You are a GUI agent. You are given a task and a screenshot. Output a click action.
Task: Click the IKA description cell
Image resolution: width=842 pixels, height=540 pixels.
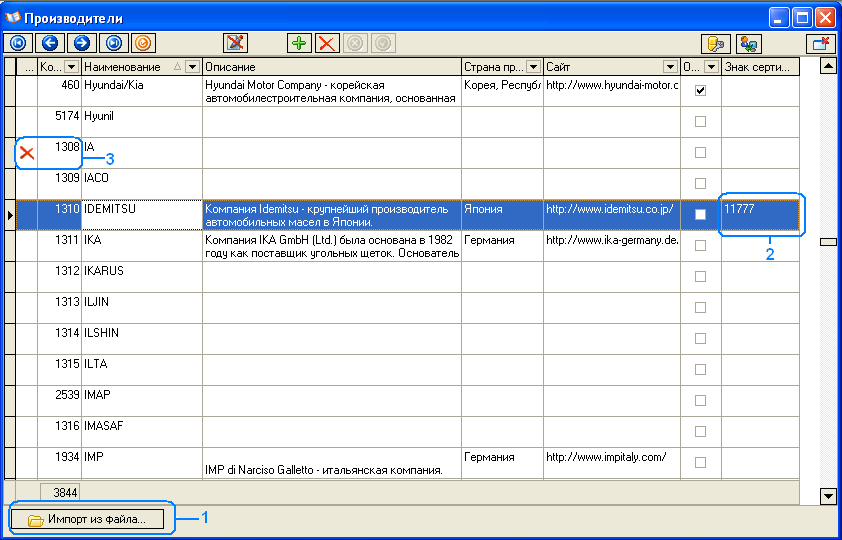pos(332,246)
